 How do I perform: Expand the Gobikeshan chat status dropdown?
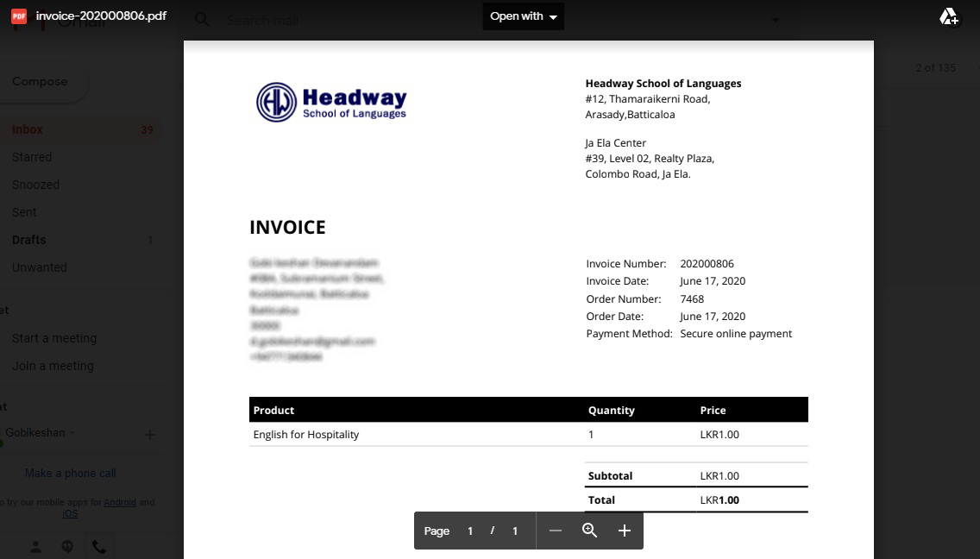click(72, 433)
